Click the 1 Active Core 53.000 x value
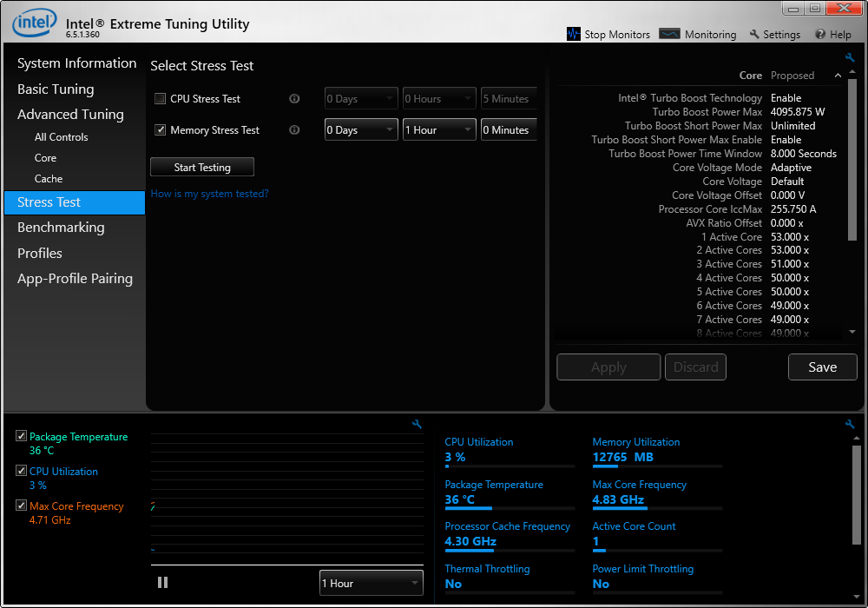This screenshot has width=868, height=608. tap(789, 236)
